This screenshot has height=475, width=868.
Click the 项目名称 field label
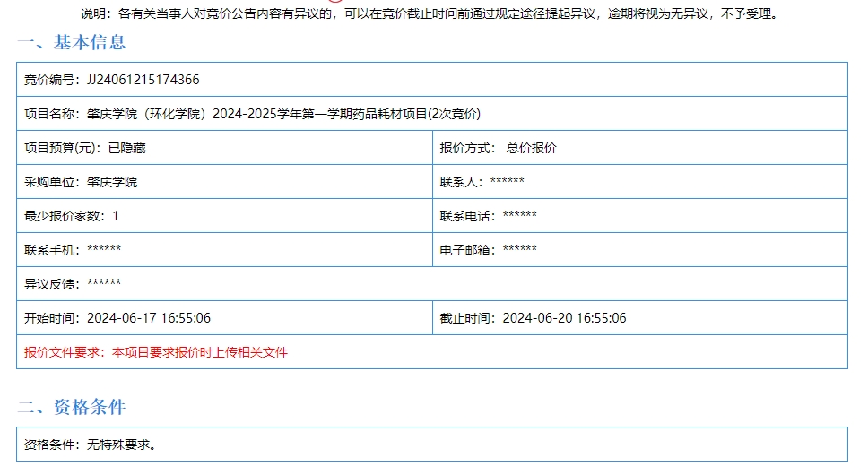click(52, 114)
